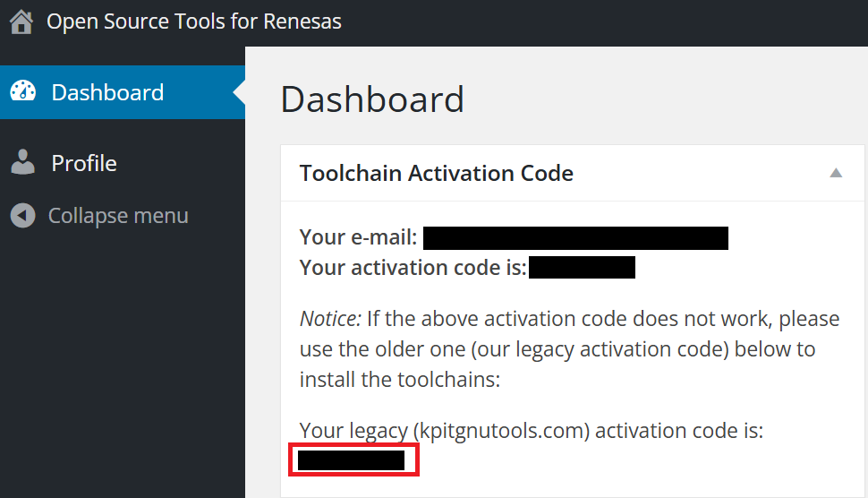Click the white pointer beside Dashboard menu

click(239, 92)
